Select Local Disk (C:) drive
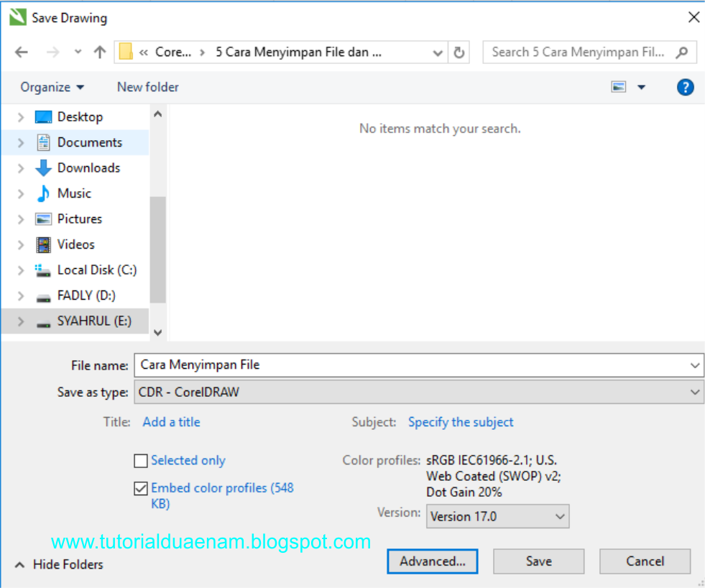Viewport: 705px width, 588px height. pos(97,270)
